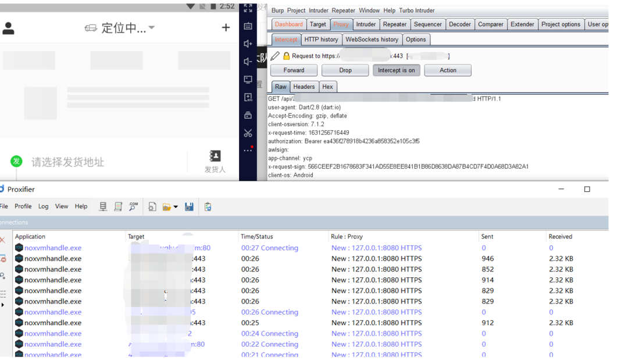The width and height of the screenshot is (628, 364).
Task: Click the padlock HTTPS icon
Action: (286, 56)
